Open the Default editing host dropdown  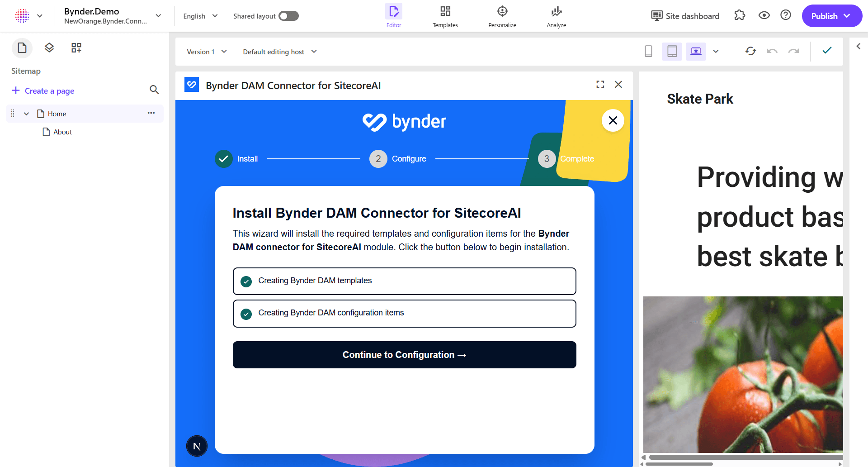click(278, 52)
